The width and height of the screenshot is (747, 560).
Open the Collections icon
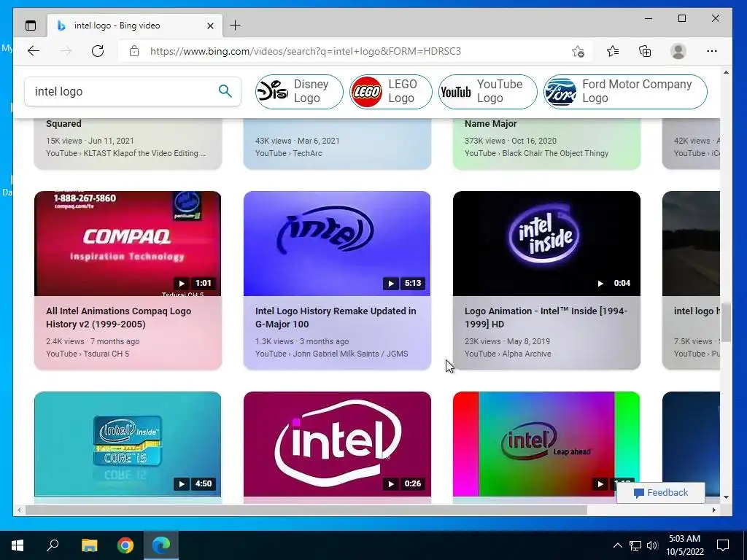point(645,51)
